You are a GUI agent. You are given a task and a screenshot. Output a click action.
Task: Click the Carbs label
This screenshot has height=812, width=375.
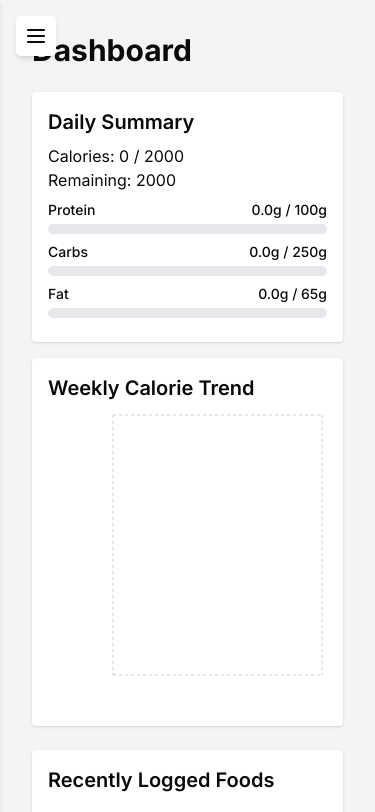68,252
